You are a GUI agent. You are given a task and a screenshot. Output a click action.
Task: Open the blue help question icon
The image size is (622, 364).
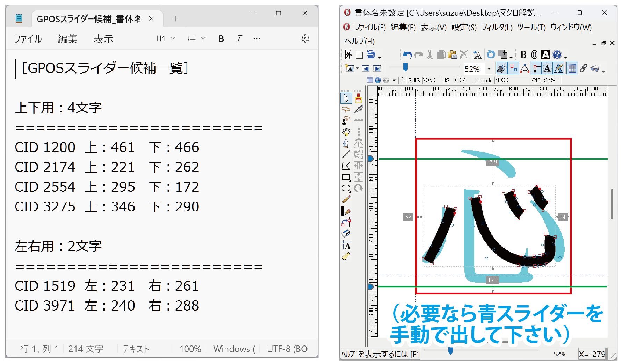(x=557, y=55)
